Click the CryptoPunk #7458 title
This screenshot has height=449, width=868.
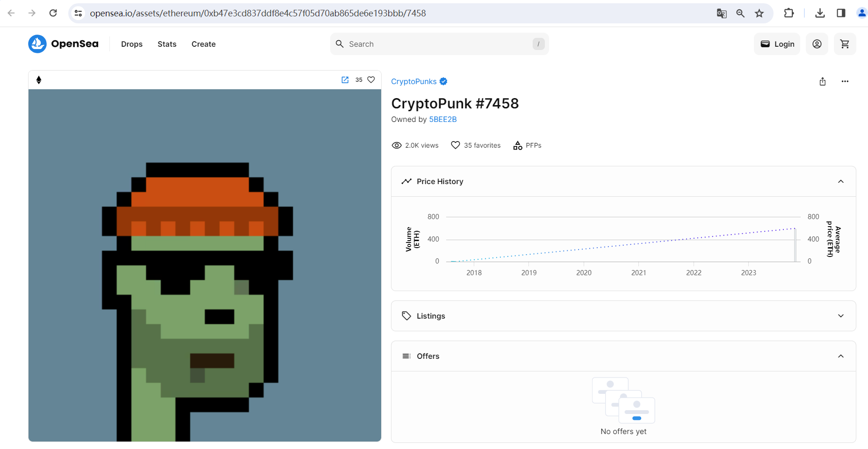[455, 103]
